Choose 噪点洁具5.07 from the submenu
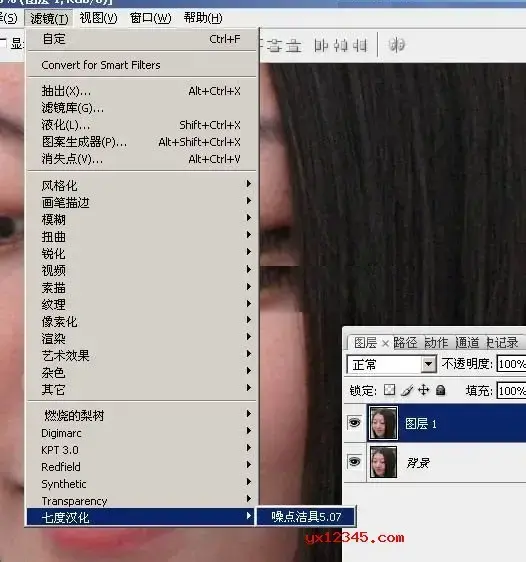Screen dimensions: 526x562 (306, 516)
